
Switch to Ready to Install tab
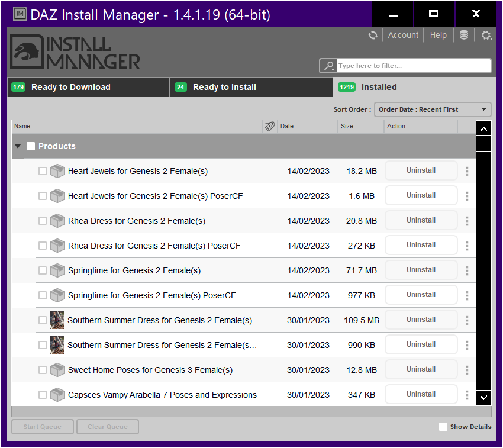pyautogui.click(x=251, y=87)
